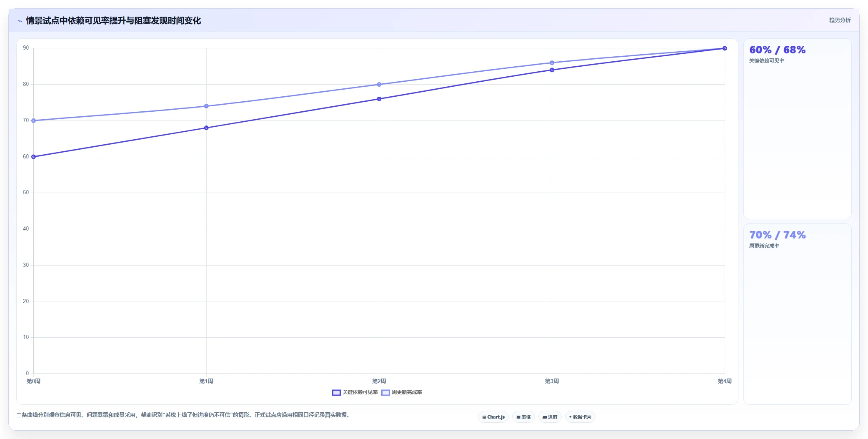Toggle the 周更新完成率 legend swatch
Viewport: 868px width, 439px height.
385,392
